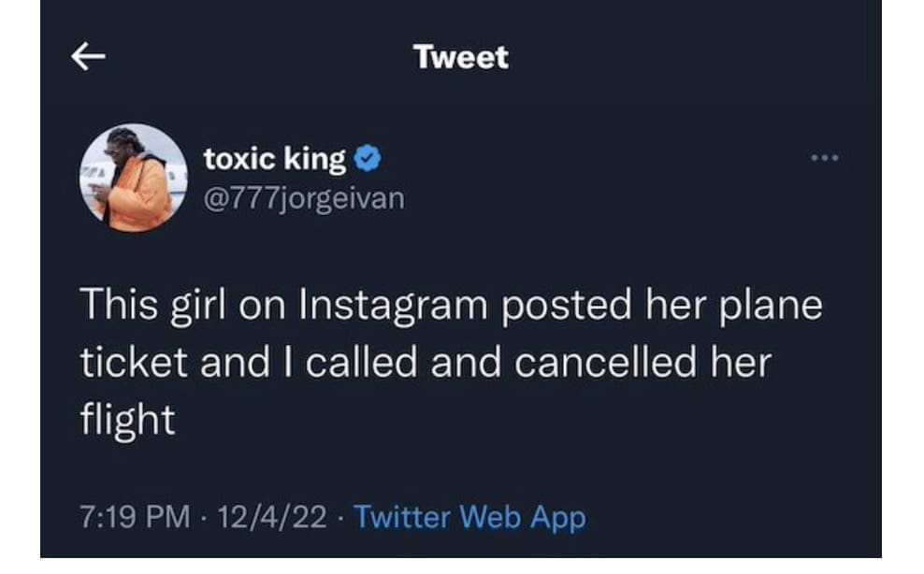Click the 7:19 PM timestamp

point(136,516)
